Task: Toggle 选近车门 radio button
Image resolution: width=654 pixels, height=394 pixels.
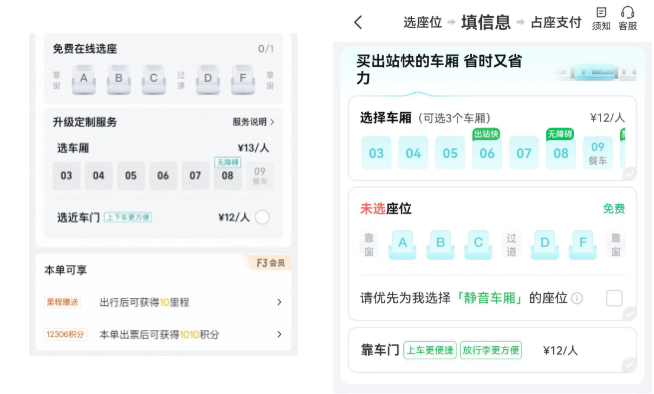Action: [x=262, y=217]
